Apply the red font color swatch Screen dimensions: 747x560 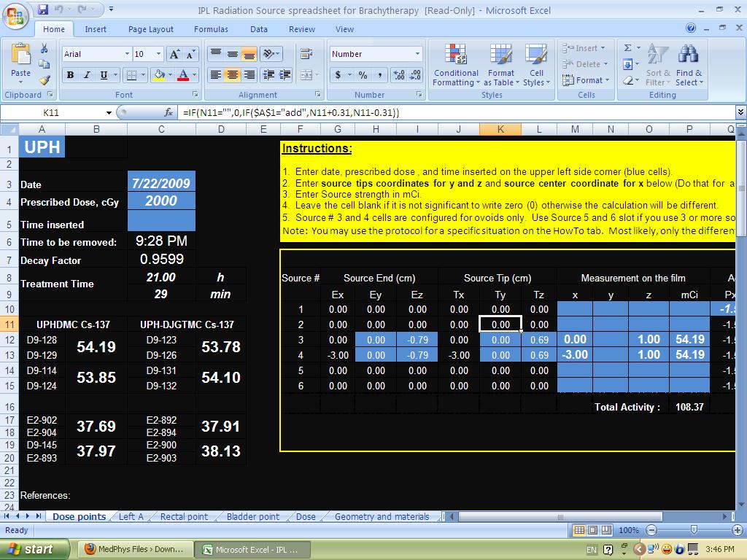(x=183, y=75)
